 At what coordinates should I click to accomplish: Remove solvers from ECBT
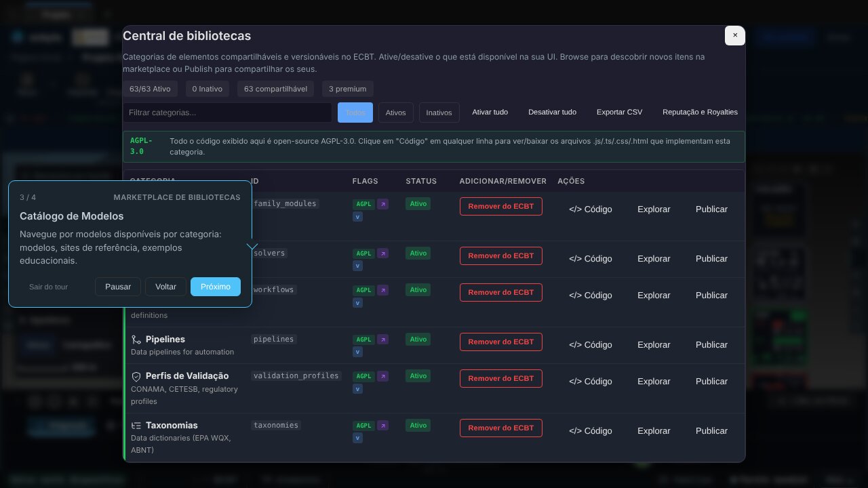click(x=501, y=256)
